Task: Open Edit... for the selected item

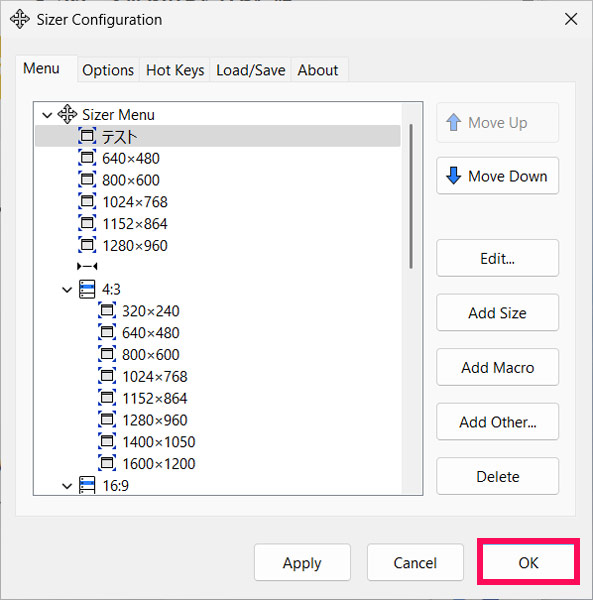Action: [497, 258]
